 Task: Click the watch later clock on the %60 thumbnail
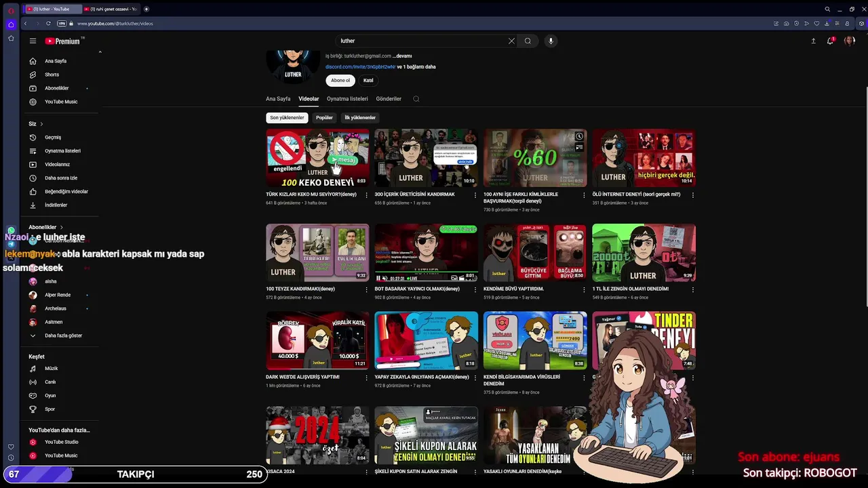pos(579,136)
